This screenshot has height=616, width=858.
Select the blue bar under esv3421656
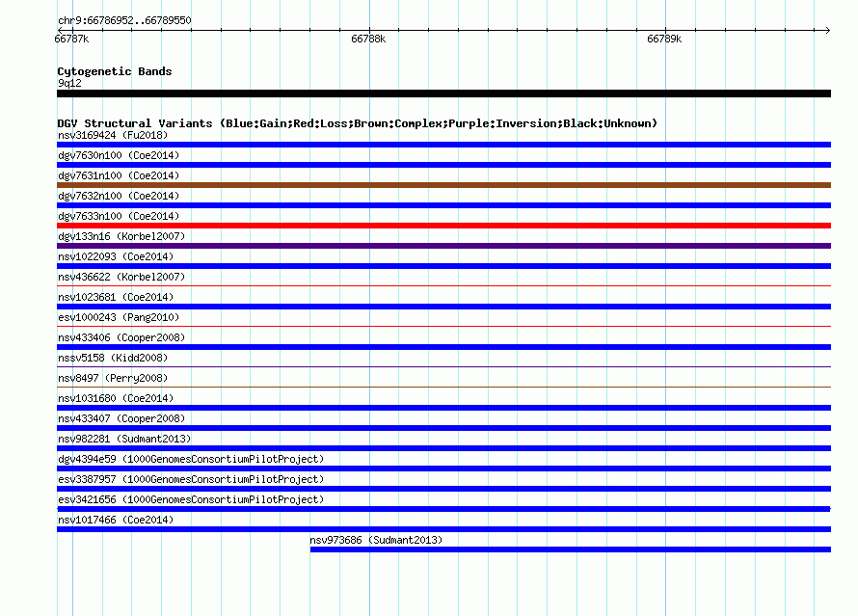click(x=443, y=509)
